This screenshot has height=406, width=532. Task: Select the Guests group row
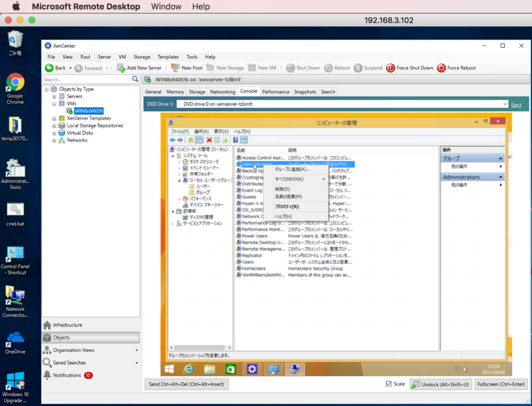(250, 197)
